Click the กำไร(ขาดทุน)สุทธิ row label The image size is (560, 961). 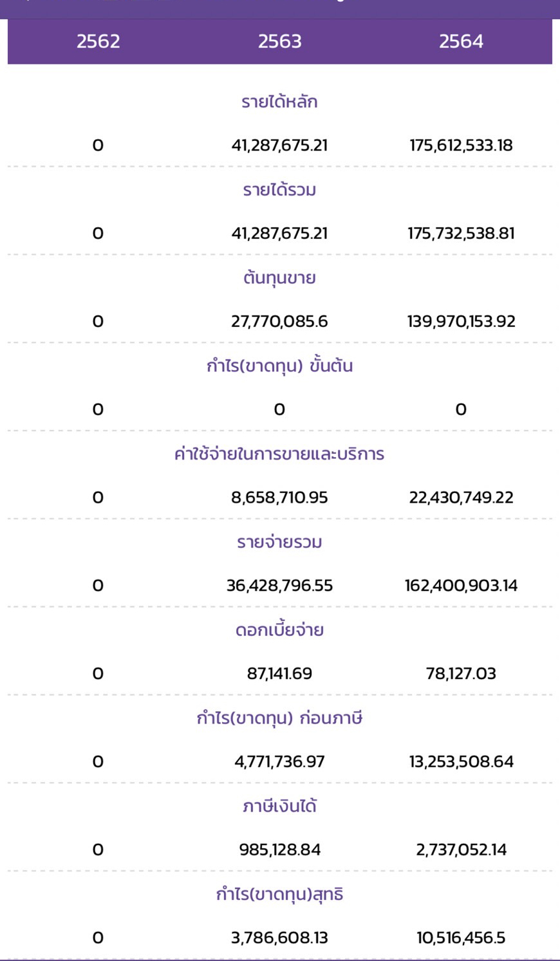(x=279, y=894)
